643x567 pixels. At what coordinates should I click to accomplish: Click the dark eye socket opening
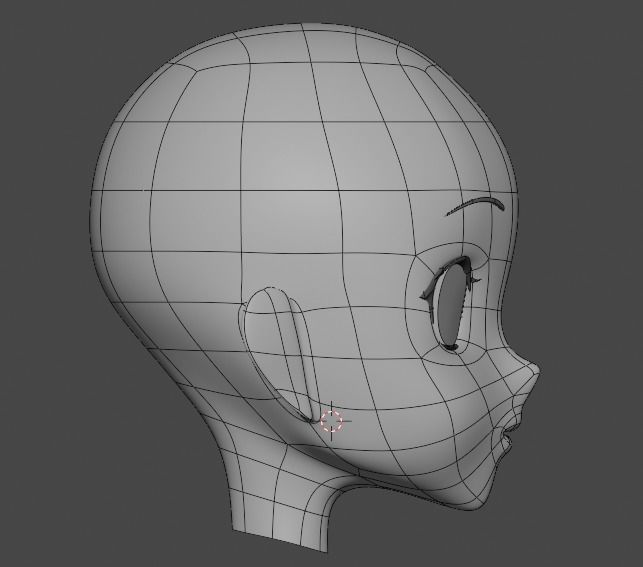450,305
